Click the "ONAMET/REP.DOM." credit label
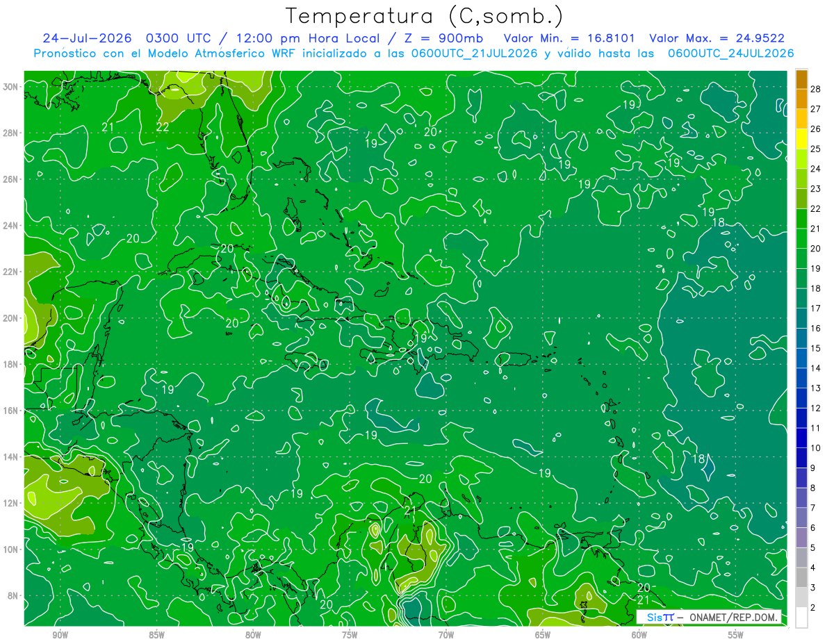 click(x=735, y=617)
